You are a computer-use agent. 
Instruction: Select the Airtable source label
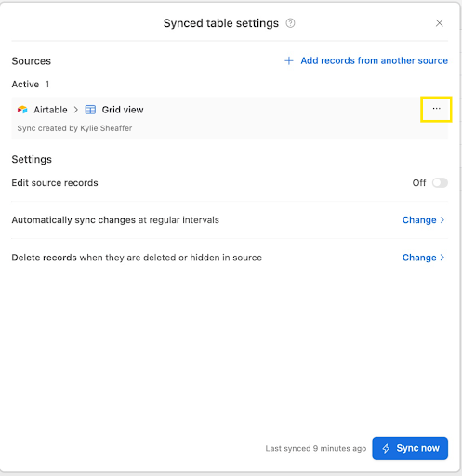pyautogui.click(x=50, y=110)
